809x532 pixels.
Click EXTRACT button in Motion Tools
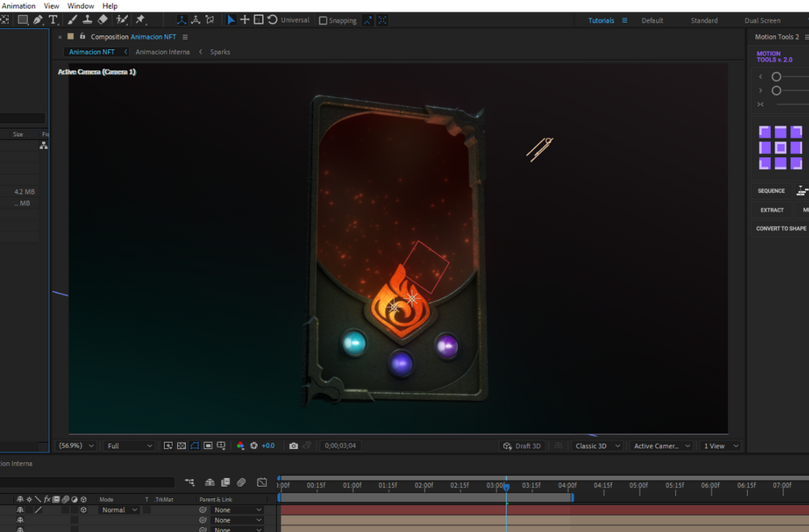click(x=772, y=210)
